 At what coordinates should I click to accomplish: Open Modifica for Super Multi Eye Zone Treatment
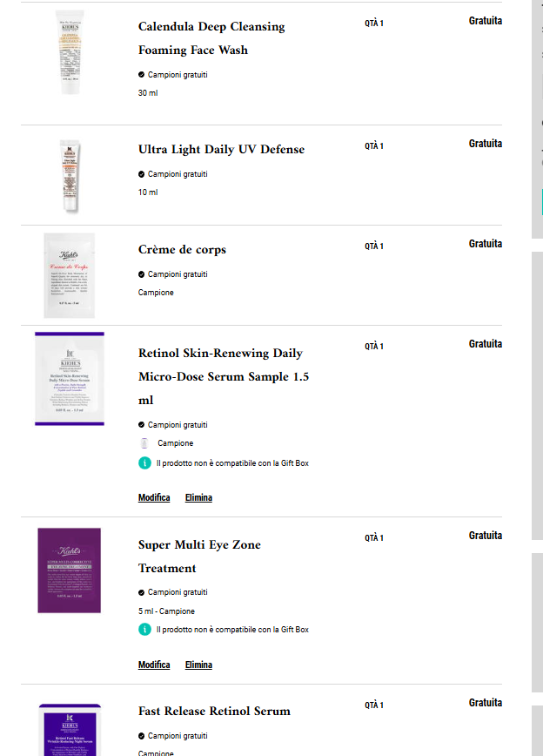click(154, 665)
